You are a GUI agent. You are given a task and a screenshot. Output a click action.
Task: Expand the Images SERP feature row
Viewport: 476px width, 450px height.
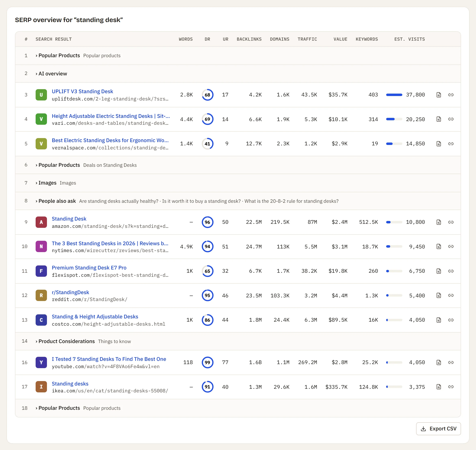238,183
